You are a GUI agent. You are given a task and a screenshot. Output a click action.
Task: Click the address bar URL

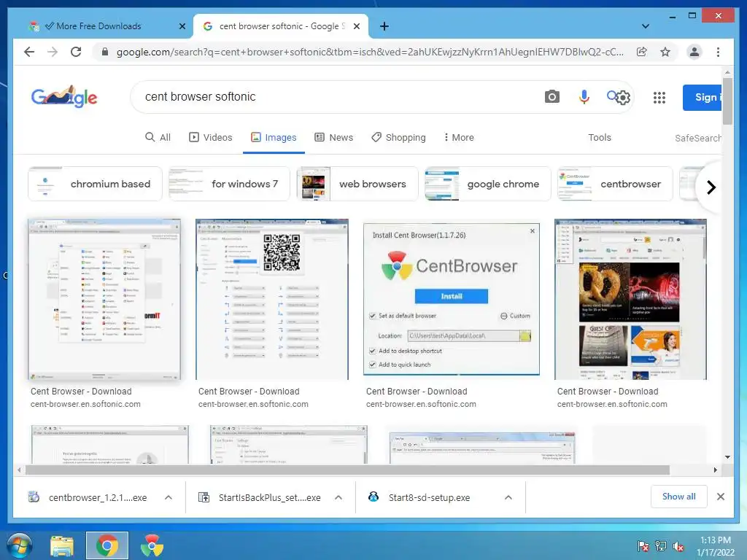tap(370, 52)
